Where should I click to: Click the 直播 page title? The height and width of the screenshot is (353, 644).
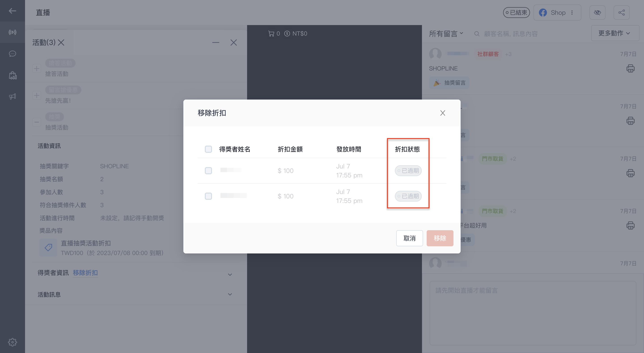43,13
